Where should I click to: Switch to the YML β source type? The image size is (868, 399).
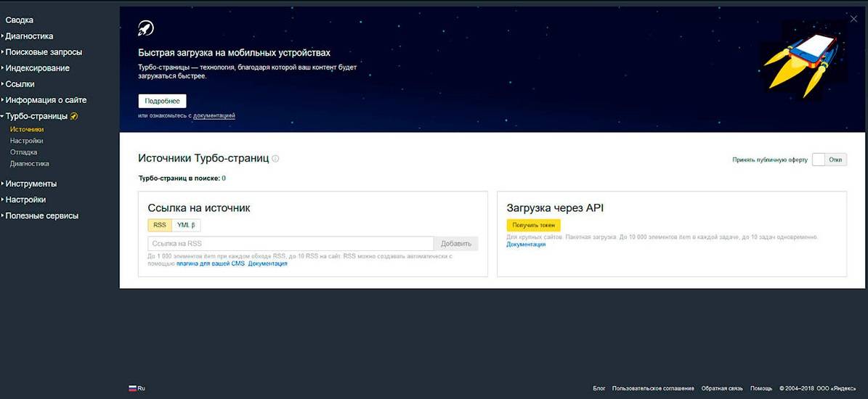pyautogui.click(x=186, y=225)
